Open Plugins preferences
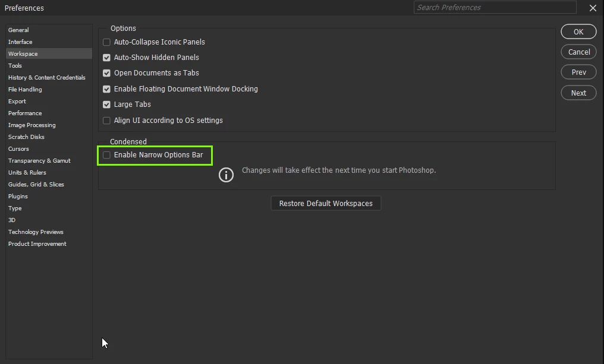This screenshot has height=364, width=604. click(x=49, y=197)
